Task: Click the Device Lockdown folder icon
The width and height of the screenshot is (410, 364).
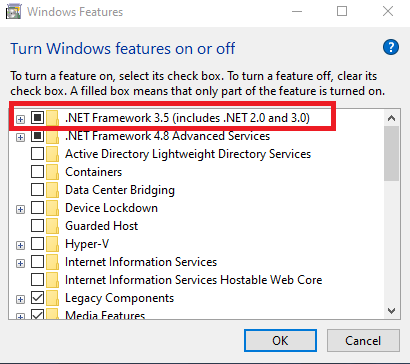Action: tap(52, 208)
